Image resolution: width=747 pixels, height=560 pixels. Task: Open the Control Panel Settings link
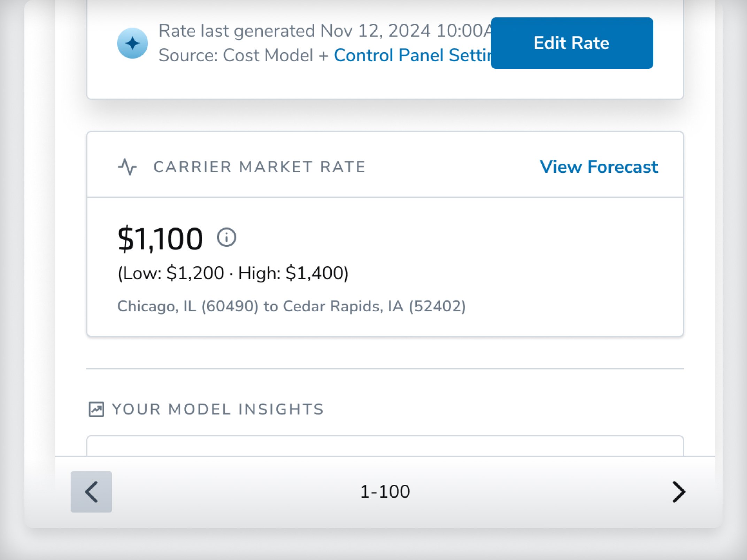pyautogui.click(x=412, y=55)
